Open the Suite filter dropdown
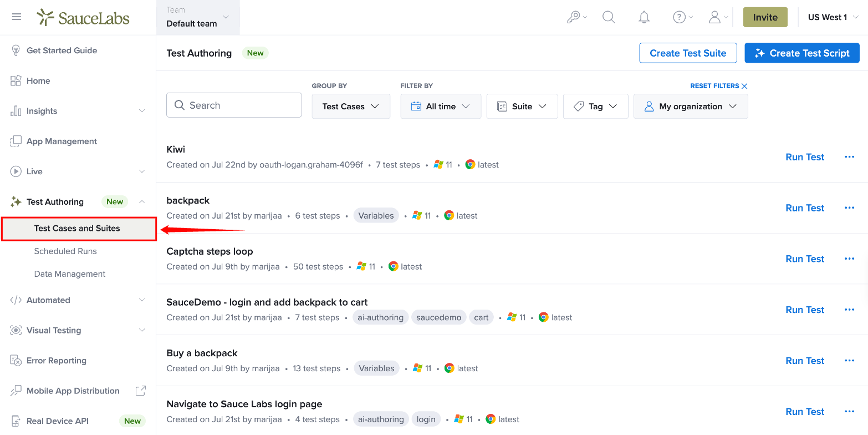868x435 pixels. coord(522,107)
